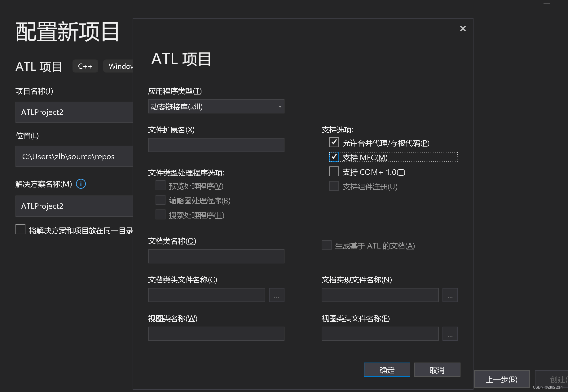568x392 pixels.
Task: Go back with 上一步(B) button
Action: coord(502,379)
